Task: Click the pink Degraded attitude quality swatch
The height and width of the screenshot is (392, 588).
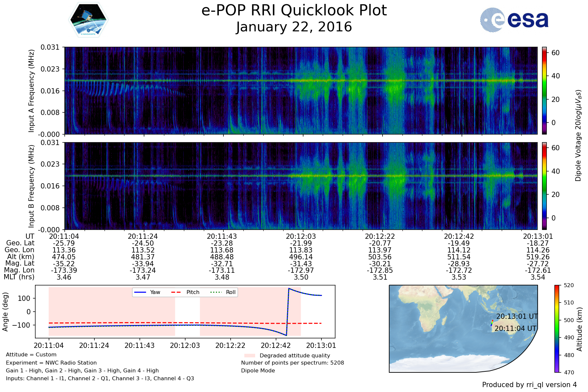Action: [x=250, y=355]
